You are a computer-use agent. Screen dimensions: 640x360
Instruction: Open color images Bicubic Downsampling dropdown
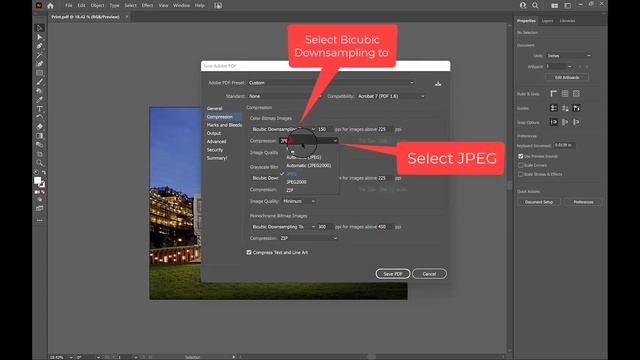click(283, 129)
